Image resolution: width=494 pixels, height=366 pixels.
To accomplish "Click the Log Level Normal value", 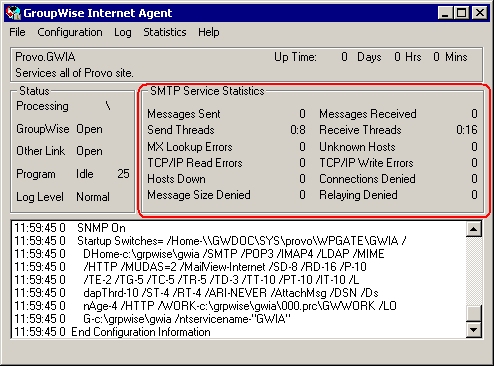I will point(93,197).
